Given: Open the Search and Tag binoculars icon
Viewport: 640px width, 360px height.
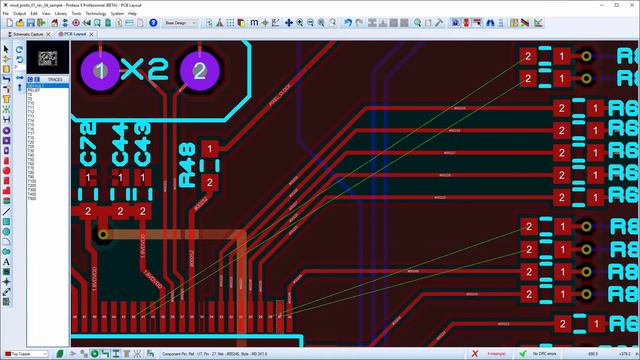Looking at the screenshot, I should (490, 23).
